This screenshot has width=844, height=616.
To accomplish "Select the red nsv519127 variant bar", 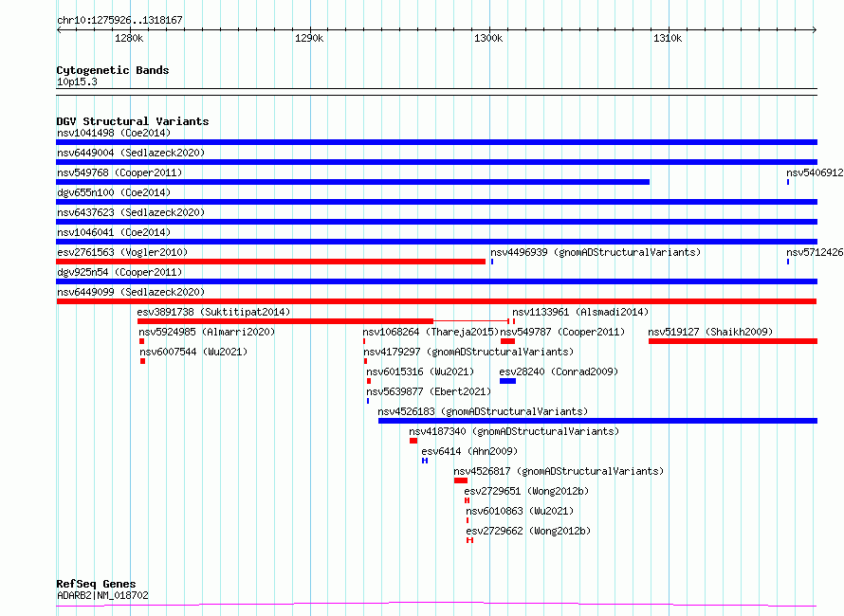I will [x=733, y=341].
